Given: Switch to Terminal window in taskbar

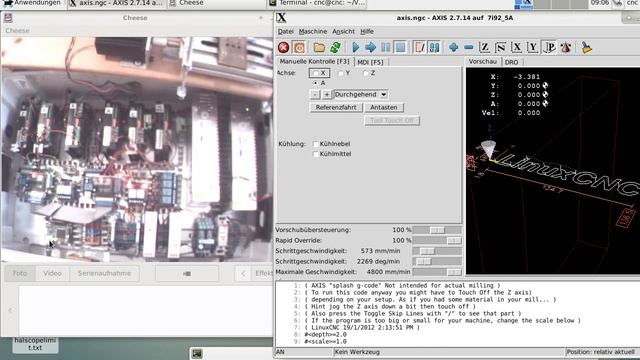Looking at the screenshot, I should pos(317,3).
